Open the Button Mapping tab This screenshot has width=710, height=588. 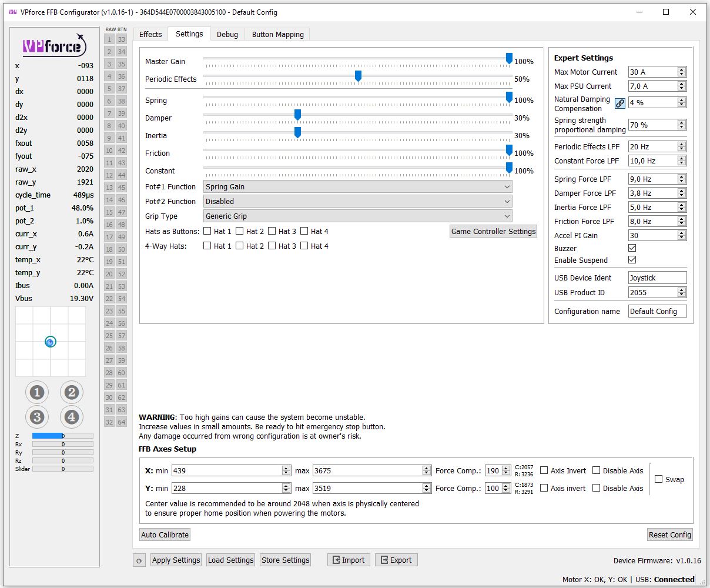pos(277,34)
